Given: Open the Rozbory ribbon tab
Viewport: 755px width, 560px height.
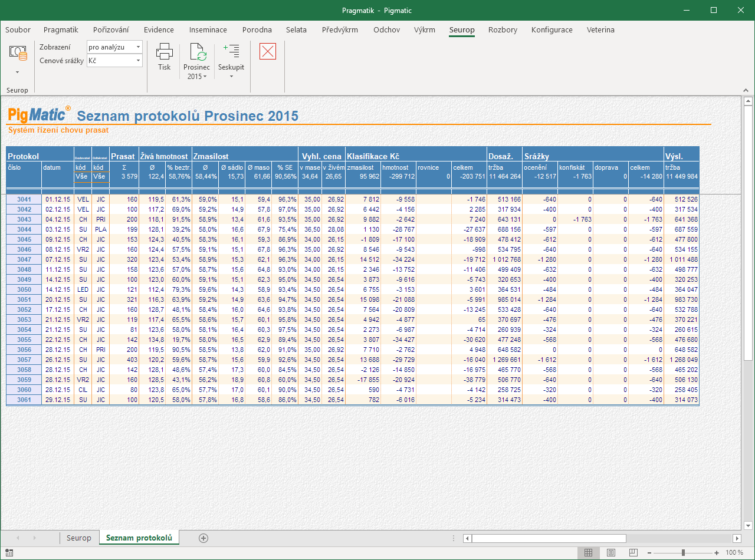Looking at the screenshot, I should 503,29.
